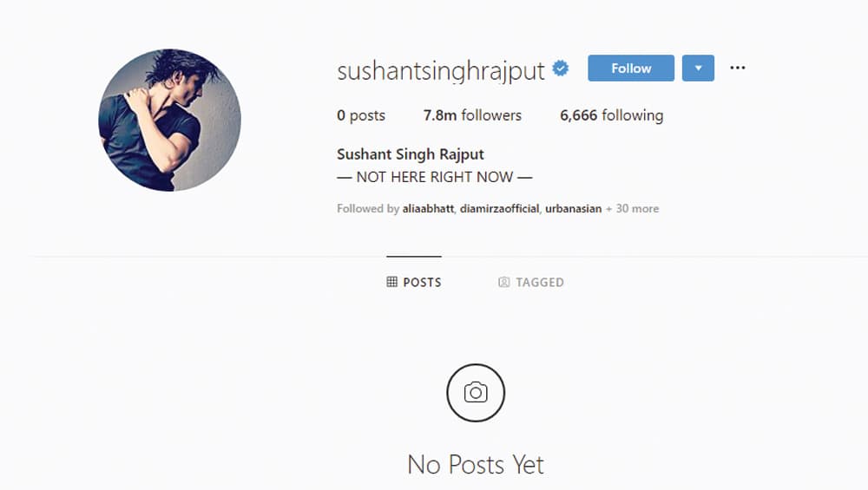The image size is (868, 490).
Task: Switch to the POSTS tab
Action: pyautogui.click(x=414, y=282)
